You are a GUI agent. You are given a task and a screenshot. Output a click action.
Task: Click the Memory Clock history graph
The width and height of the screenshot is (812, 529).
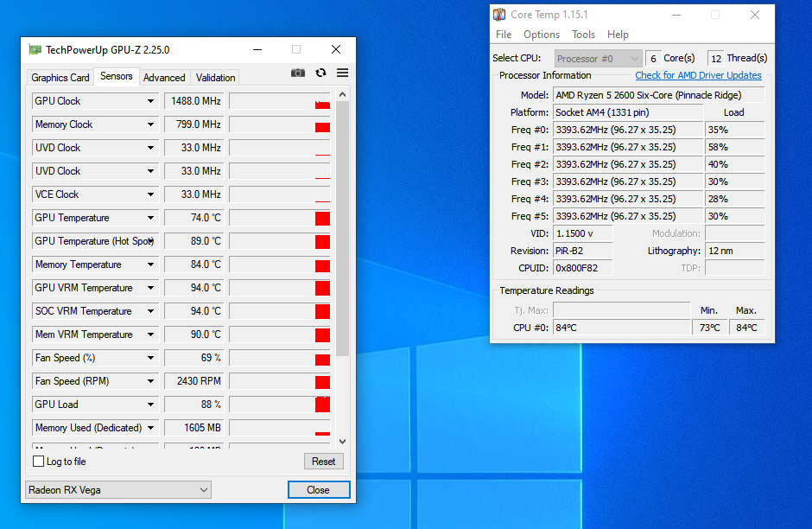[280, 124]
